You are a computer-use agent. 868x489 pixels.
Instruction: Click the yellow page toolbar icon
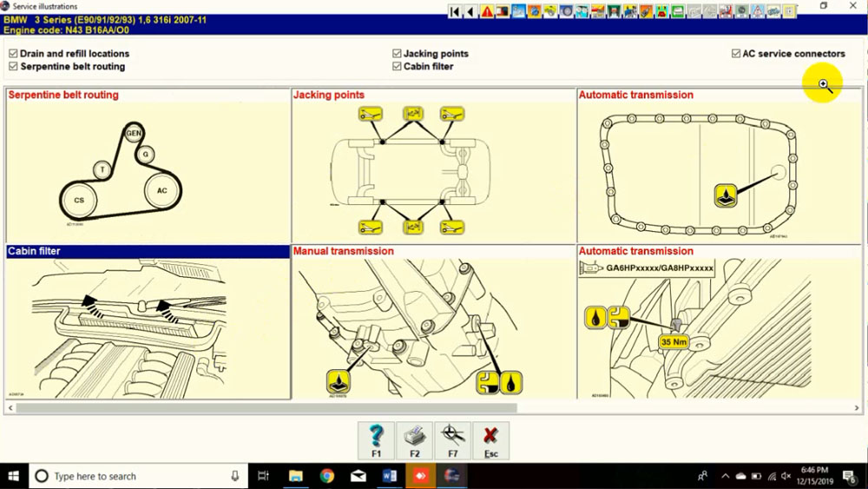click(789, 11)
